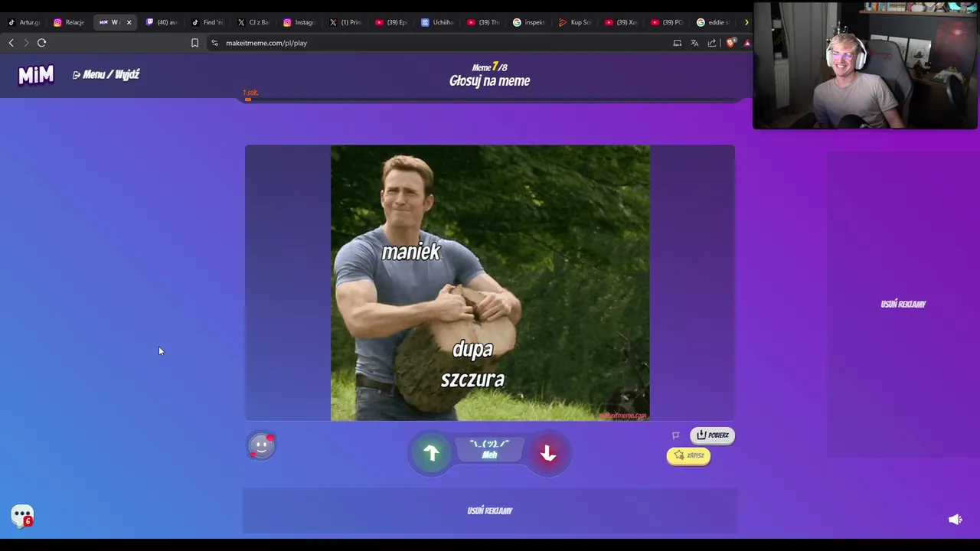
Task: Switch to the (1) Prin X tab
Action: point(345,22)
